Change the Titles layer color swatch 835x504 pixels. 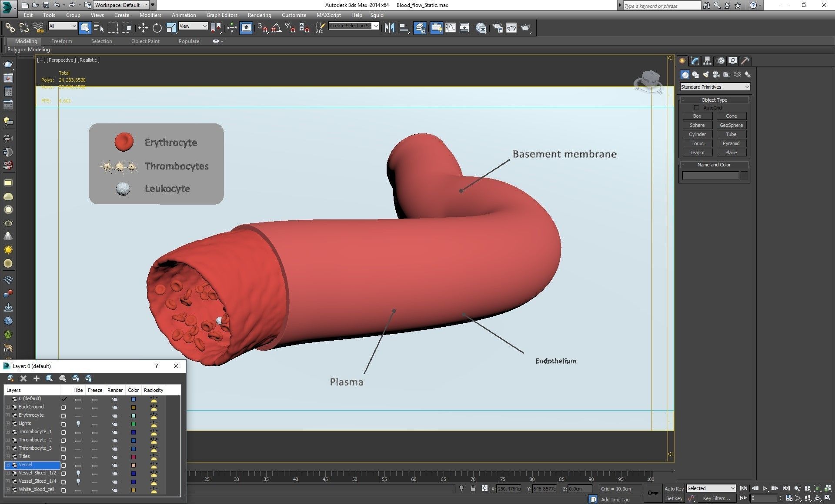pyautogui.click(x=134, y=457)
